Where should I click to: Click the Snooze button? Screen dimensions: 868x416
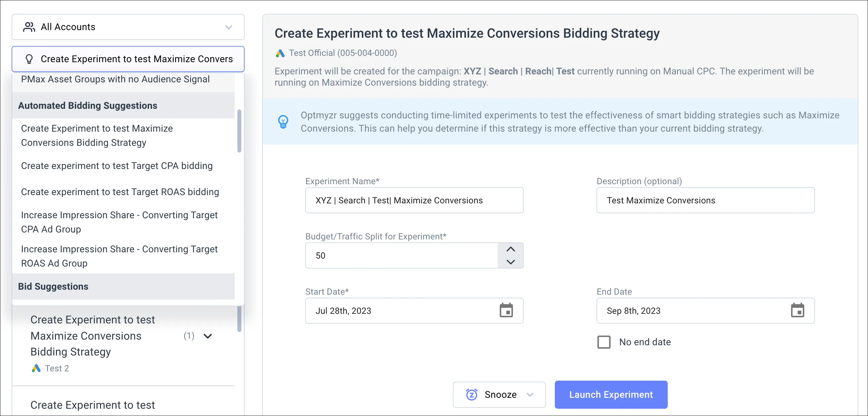(499, 395)
